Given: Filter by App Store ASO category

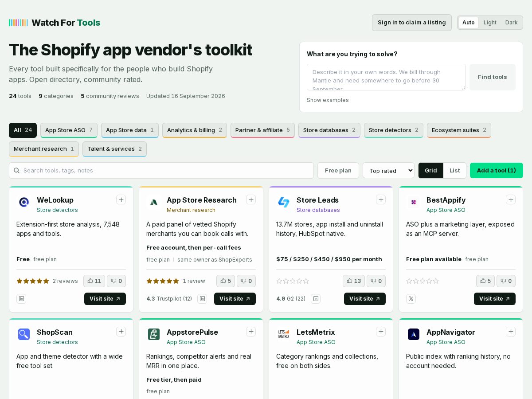Looking at the screenshot, I should 69,130.
